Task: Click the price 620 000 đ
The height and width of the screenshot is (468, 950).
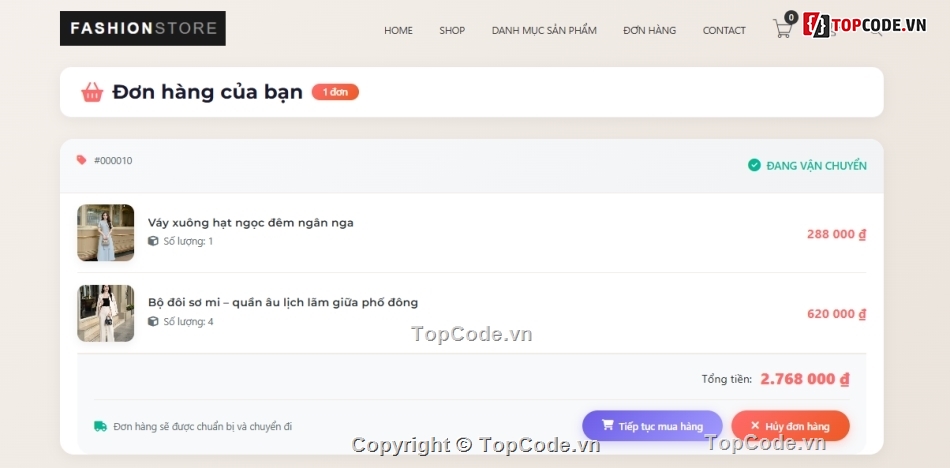Action: pyautogui.click(x=837, y=314)
